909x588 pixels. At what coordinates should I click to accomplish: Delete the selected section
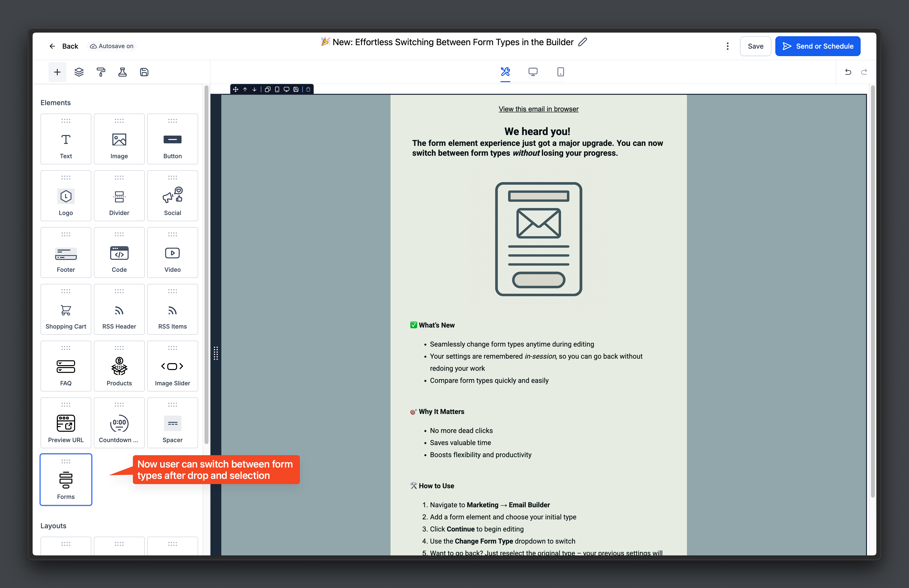click(x=308, y=89)
